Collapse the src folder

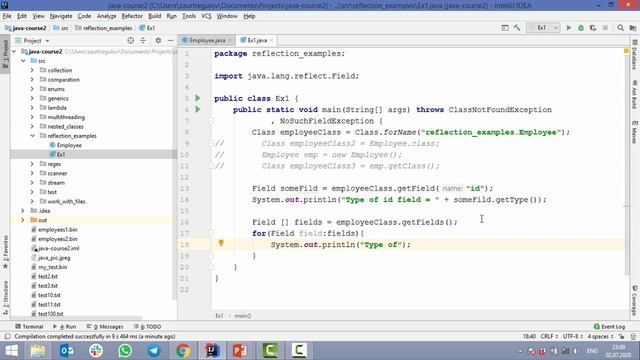click(x=22, y=61)
